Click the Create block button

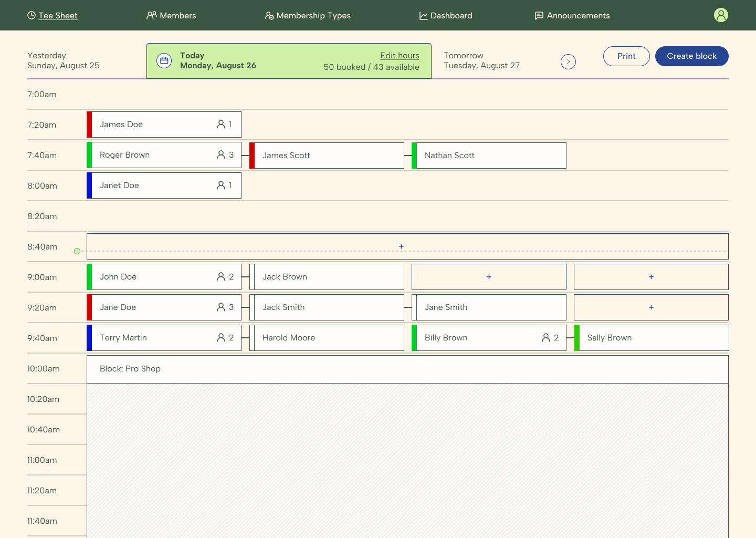(691, 56)
